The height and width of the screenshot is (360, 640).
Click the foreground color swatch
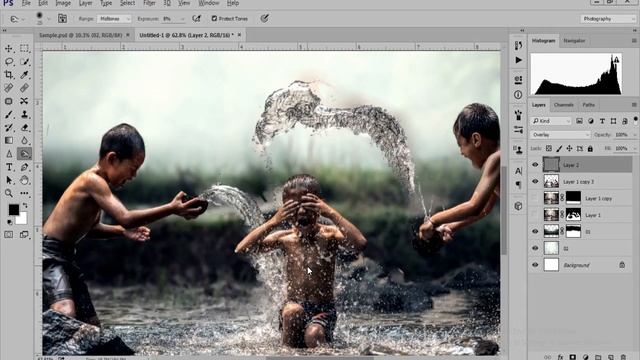coord(13,209)
